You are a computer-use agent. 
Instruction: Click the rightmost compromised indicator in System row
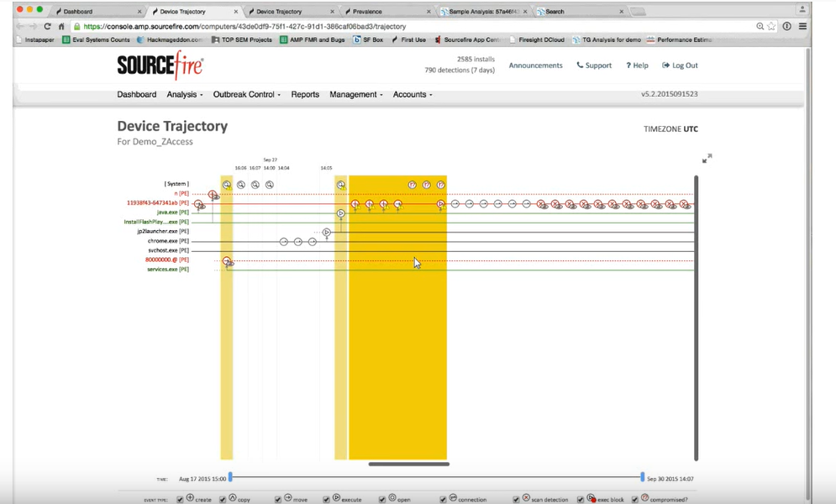(440, 185)
